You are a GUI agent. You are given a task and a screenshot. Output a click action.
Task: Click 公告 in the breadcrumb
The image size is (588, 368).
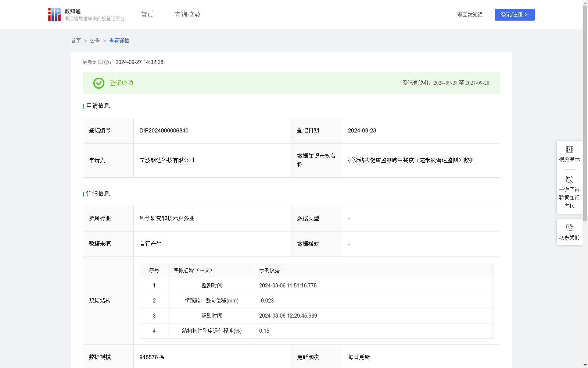95,41
